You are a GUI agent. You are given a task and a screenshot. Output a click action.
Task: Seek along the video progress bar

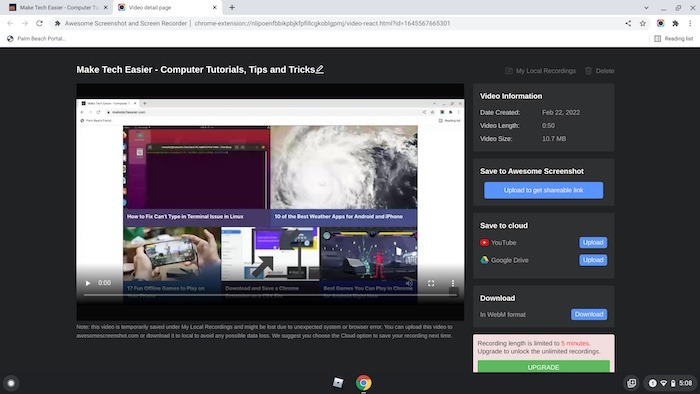[x=270, y=294]
